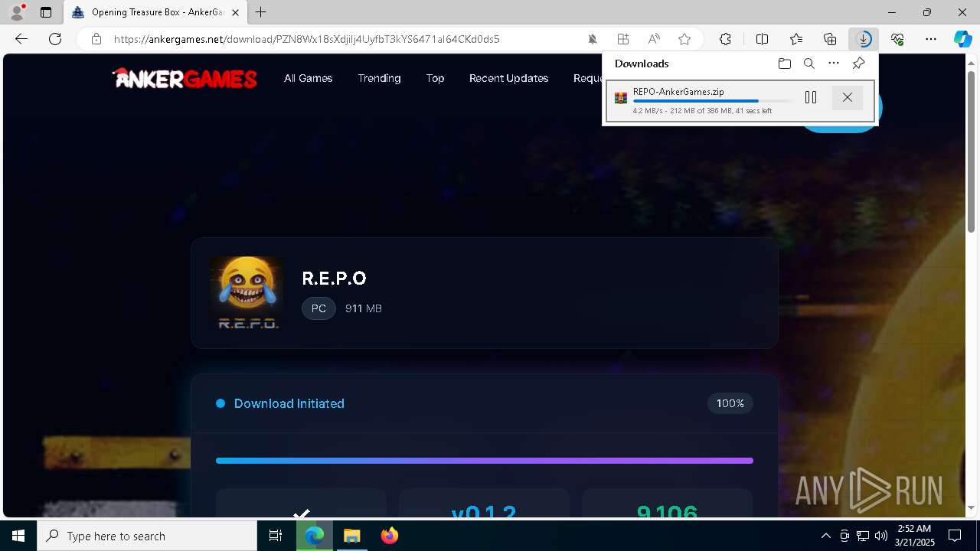
Task: Launch Firefox from taskbar
Action: pyautogui.click(x=389, y=536)
